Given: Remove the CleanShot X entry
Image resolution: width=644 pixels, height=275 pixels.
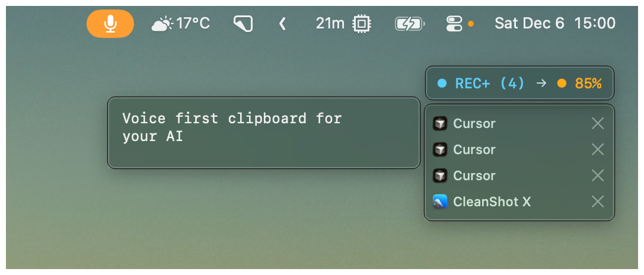Looking at the screenshot, I should (598, 202).
